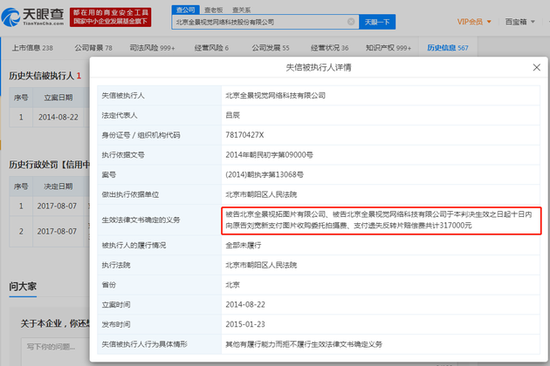
Task: Select organization code 78170427X
Action: coord(244,135)
